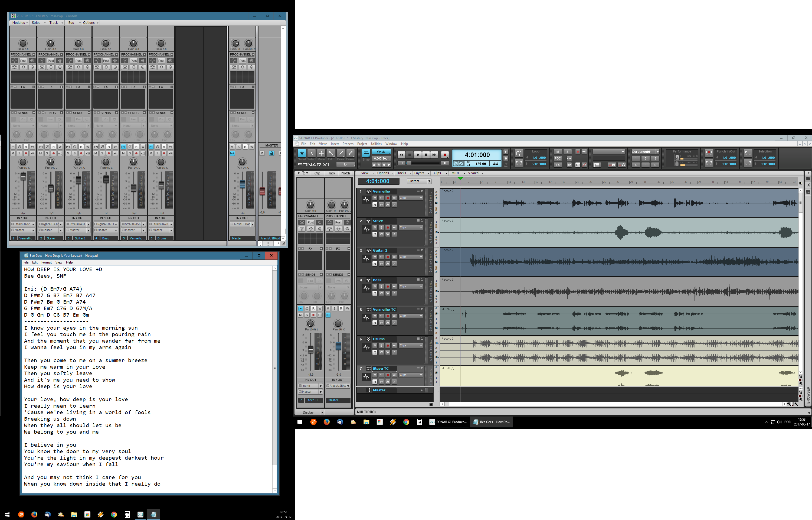
Task: Open Modules menu in Console window
Action: [x=20, y=23]
